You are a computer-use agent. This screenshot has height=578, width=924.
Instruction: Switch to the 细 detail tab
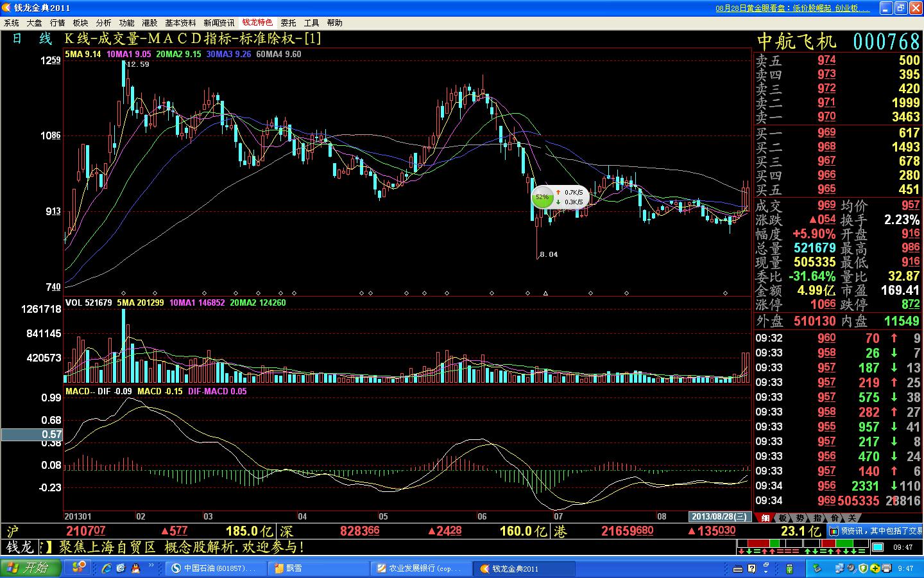[x=766, y=518]
